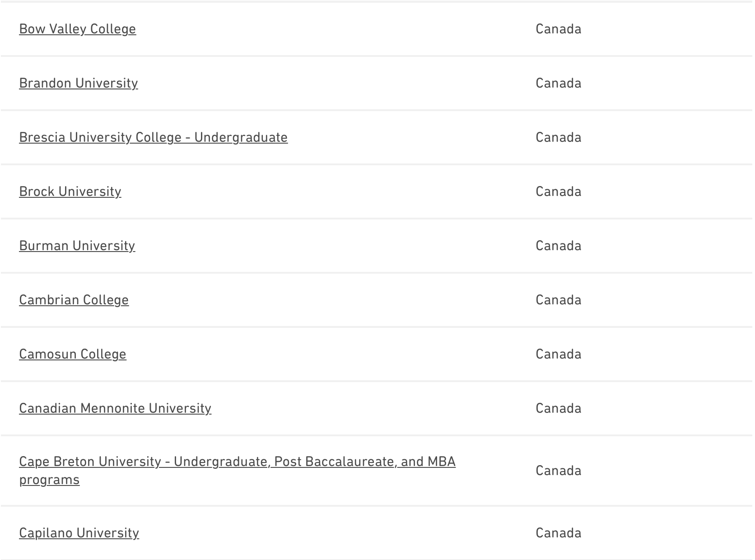755x560 pixels.
Task: Click the Cambrian College link
Action: click(74, 300)
